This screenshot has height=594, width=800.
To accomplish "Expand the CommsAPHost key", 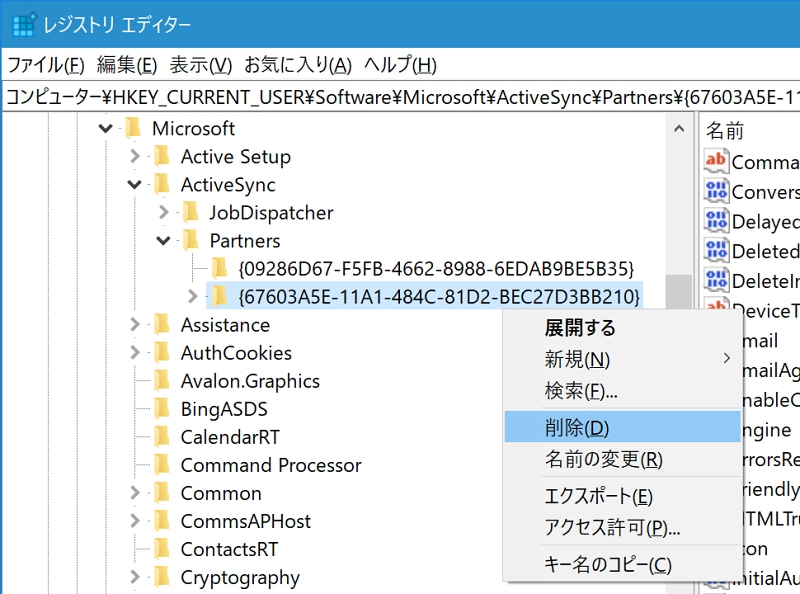I will point(135,521).
